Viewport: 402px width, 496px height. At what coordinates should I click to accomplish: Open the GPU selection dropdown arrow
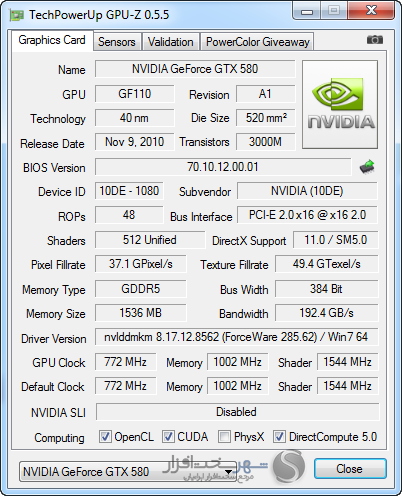pyautogui.click(x=229, y=472)
